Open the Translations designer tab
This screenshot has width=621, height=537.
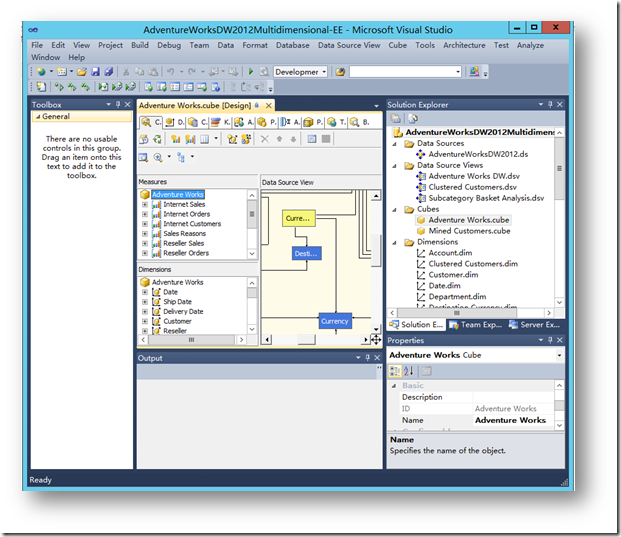click(337, 122)
